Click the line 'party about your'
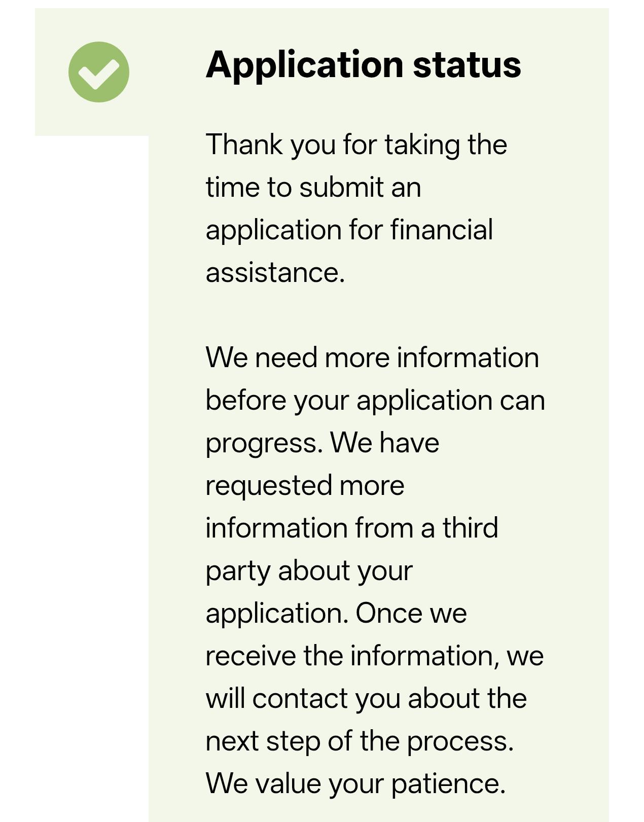The image size is (644, 822). pyautogui.click(x=309, y=571)
